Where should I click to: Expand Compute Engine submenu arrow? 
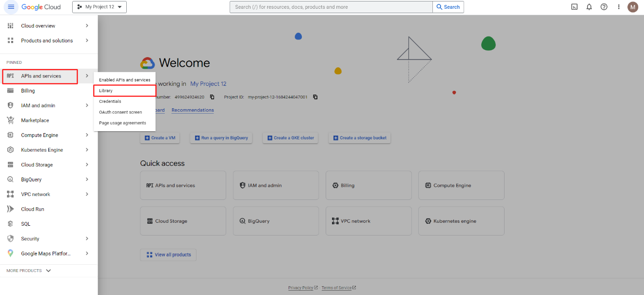click(87, 135)
